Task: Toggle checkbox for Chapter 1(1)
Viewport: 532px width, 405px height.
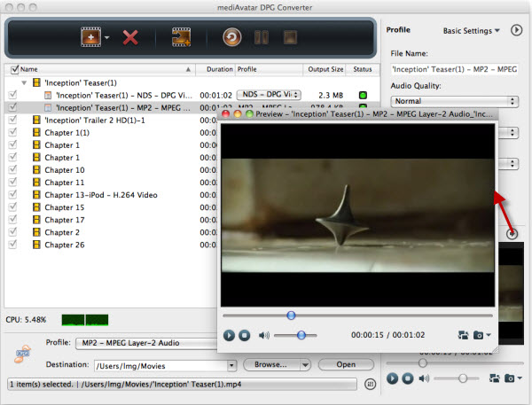Action: pos(12,132)
